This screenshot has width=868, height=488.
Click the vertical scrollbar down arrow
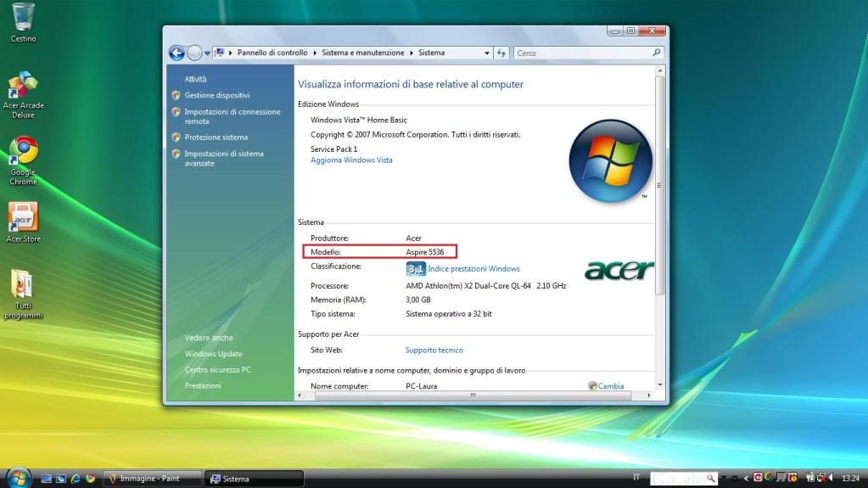click(x=660, y=385)
